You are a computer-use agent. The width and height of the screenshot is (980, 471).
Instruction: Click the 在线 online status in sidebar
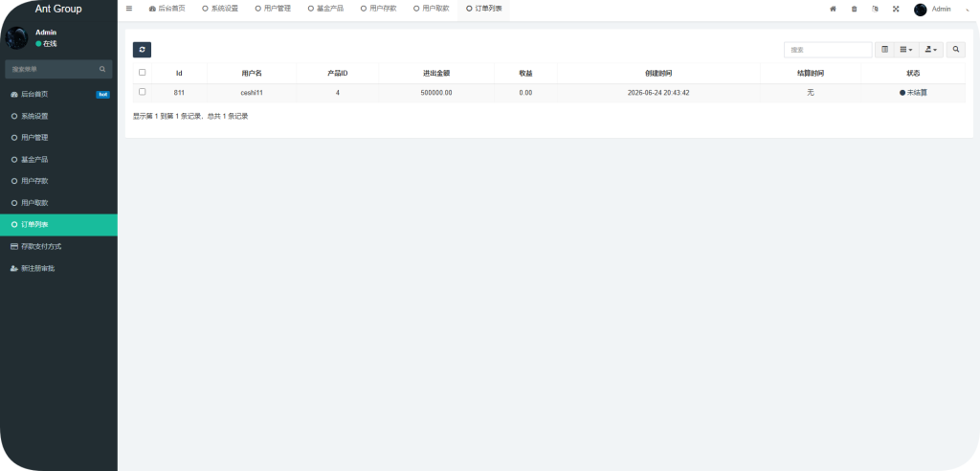(x=46, y=44)
